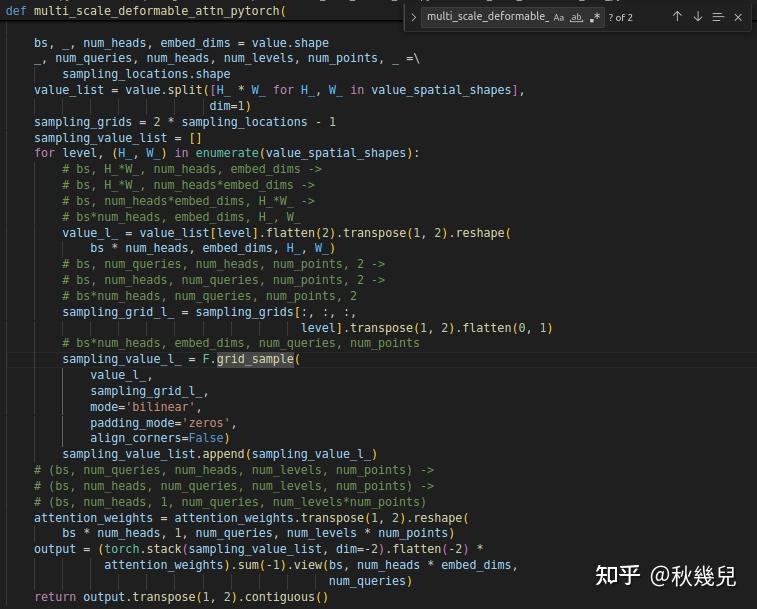Click torch.stack in output assignment
The width and height of the screenshot is (757, 609).
(143, 549)
